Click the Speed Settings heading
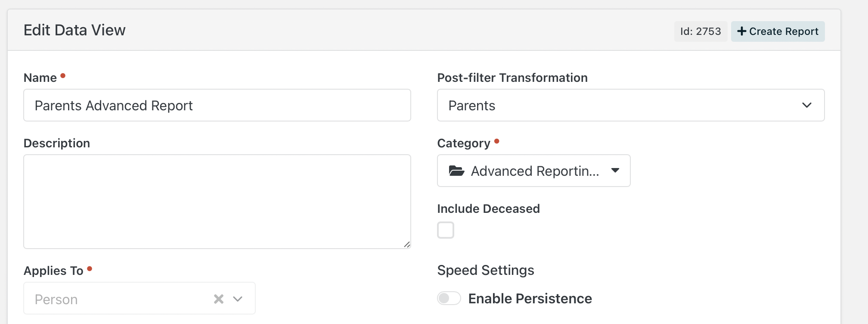This screenshot has height=324, width=868. tap(486, 270)
